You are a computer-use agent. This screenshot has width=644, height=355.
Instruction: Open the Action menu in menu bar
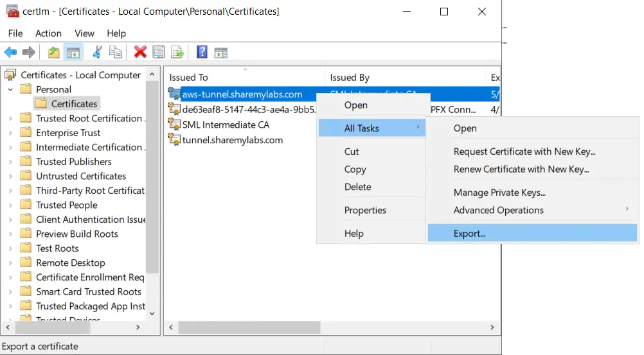[x=48, y=33]
